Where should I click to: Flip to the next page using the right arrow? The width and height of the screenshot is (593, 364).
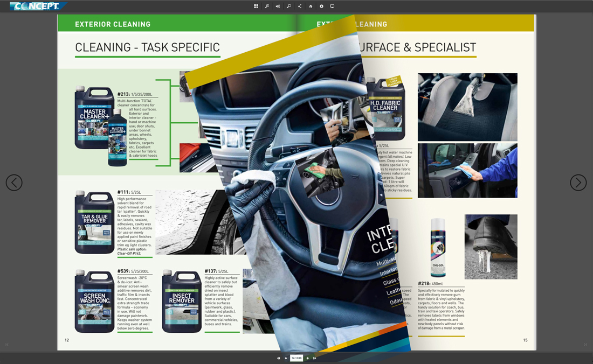(578, 183)
